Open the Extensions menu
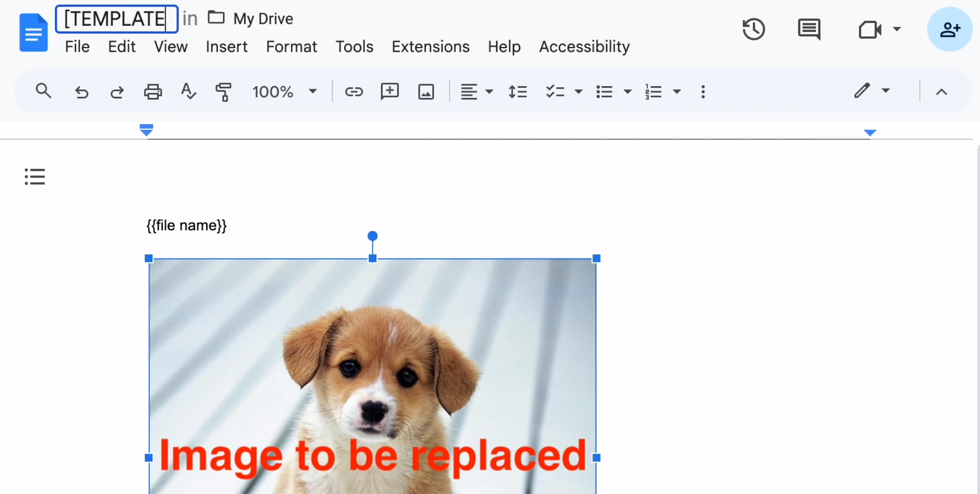Screen dimensions: 980x494 [431, 47]
